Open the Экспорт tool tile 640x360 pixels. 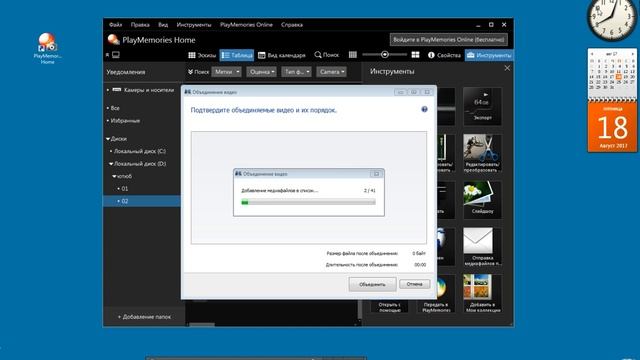tap(482, 106)
